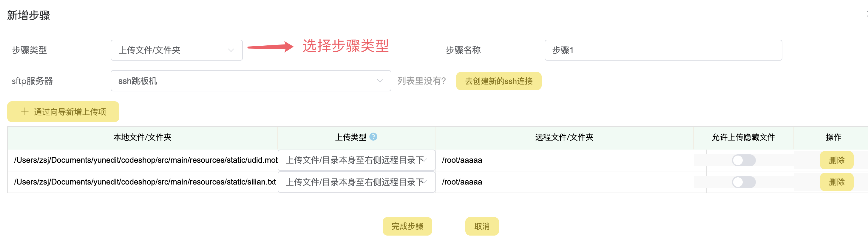Viewport: 868px width, 252px height.
Task: Open upload type dropdown in first row
Action: tap(356, 160)
